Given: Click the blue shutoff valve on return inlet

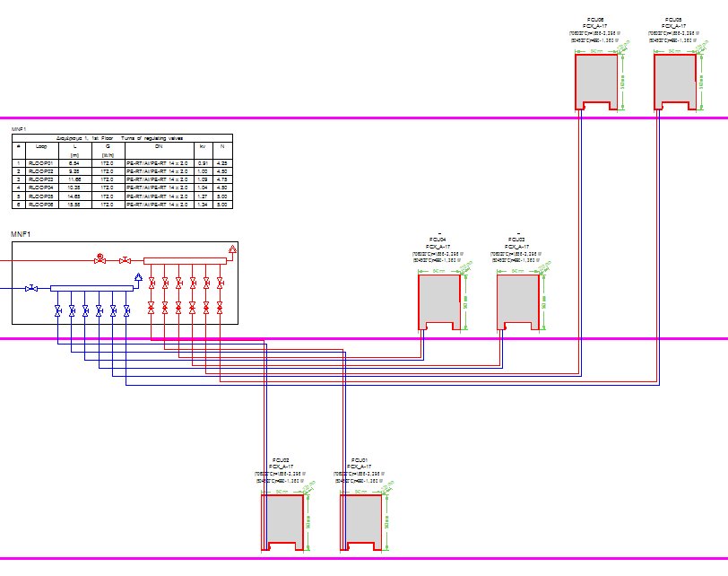Looking at the screenshot, I should [x=32, y=288].
